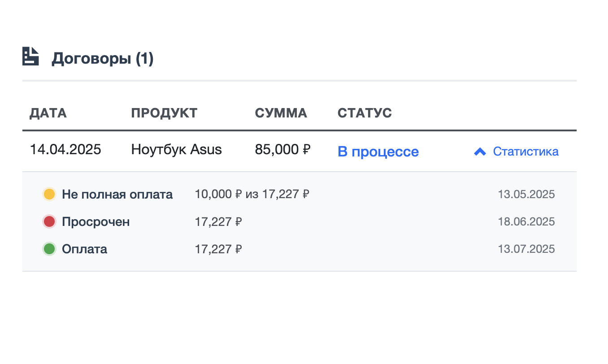
Task: Select the ДАТА column header
Action: click(48, 113)
